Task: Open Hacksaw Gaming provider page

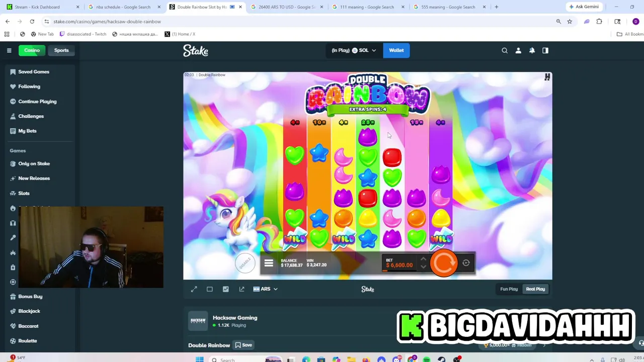Action: coord(235,318)
